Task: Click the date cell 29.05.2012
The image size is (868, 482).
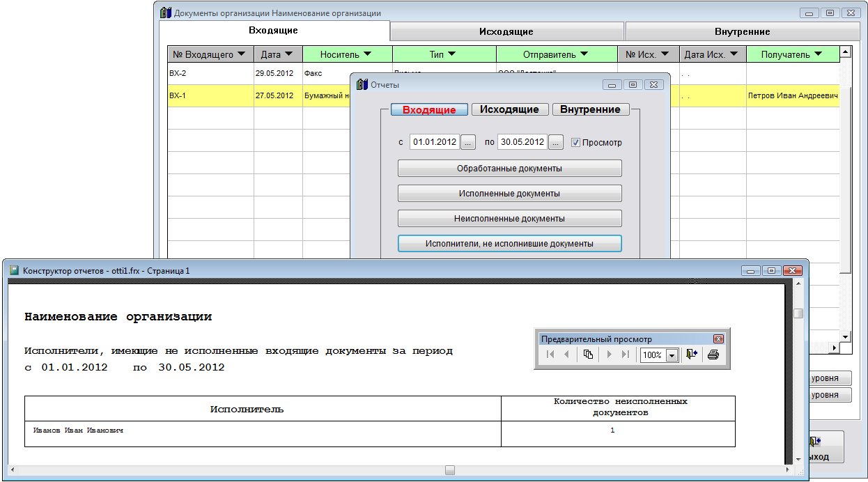Action: pyautogui.click(x=278, y=73)
